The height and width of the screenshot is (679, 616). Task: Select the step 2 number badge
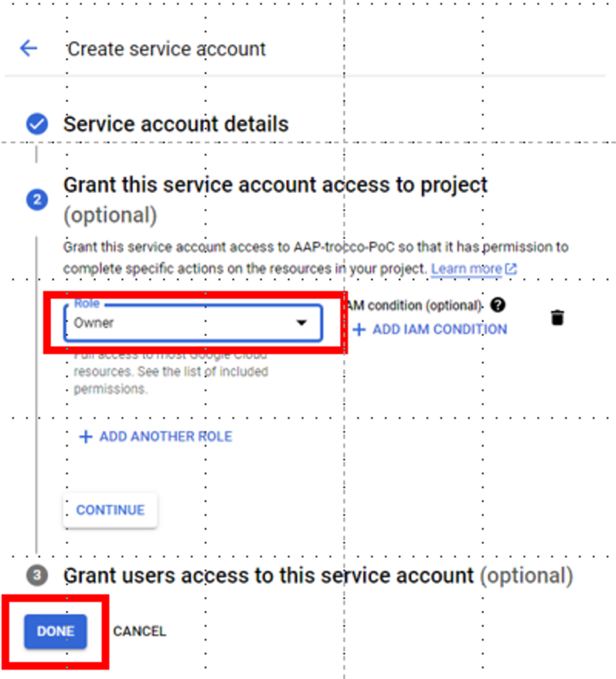[37, 200]
